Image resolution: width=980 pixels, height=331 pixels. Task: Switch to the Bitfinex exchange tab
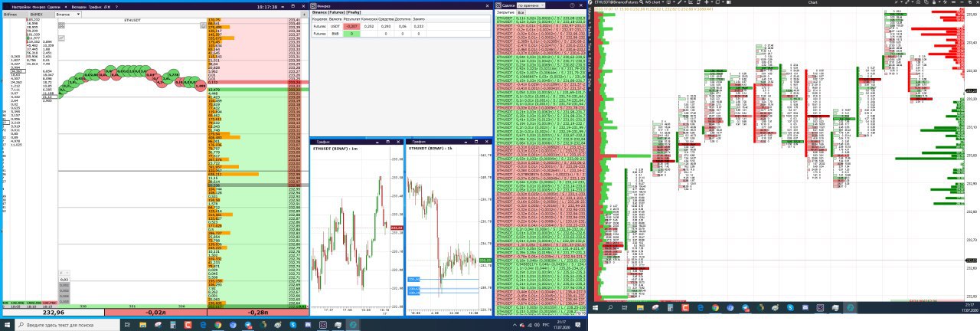click(11, 15)
